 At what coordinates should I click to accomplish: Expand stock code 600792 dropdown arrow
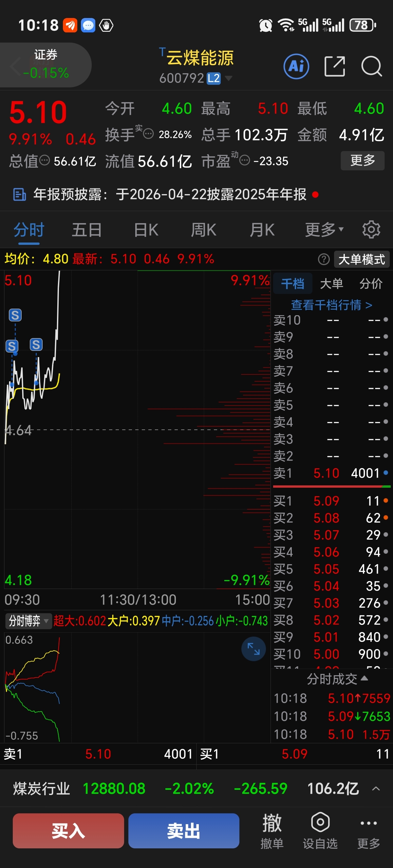pos(229,78)
